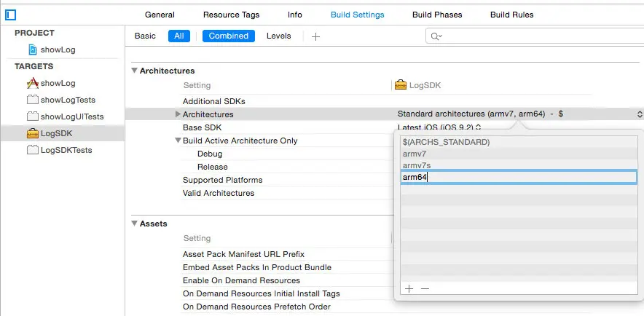Select the armv7s entry in the popup
This screenshot has height=316, width=644.
(417, 165)
